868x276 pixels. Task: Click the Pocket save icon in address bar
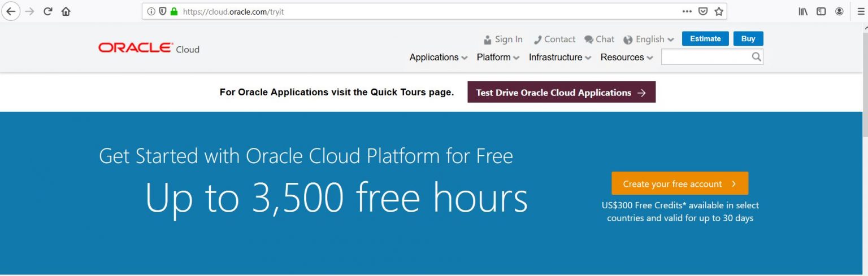pyautogui.click(x=703, y=11)
